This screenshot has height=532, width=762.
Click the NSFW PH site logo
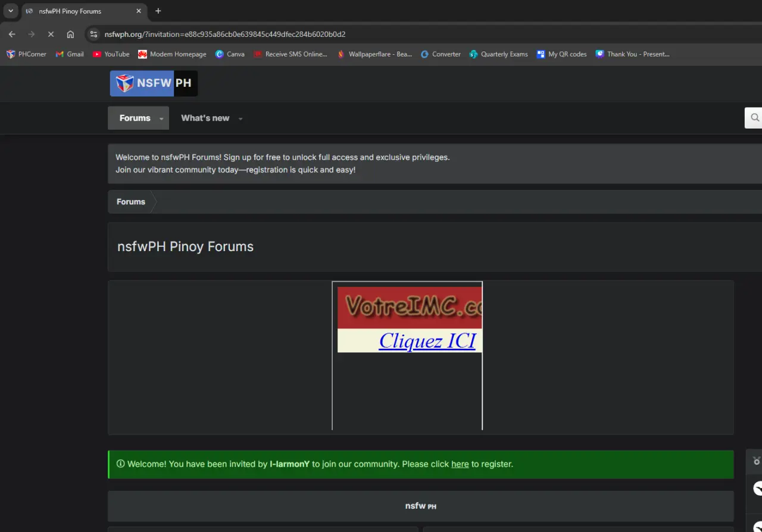coord(154,83)
